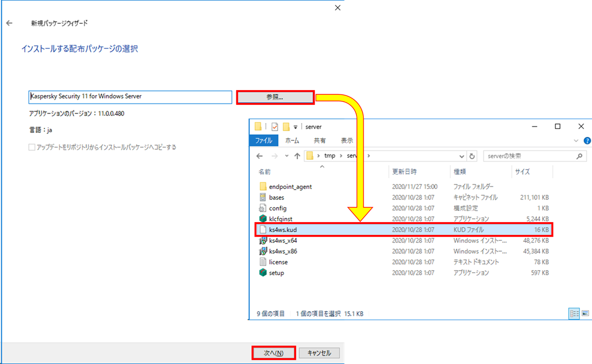Select the ks4ws_x86 file name
This screenshot has height=364, width=592.
click(x=283, y=251)
